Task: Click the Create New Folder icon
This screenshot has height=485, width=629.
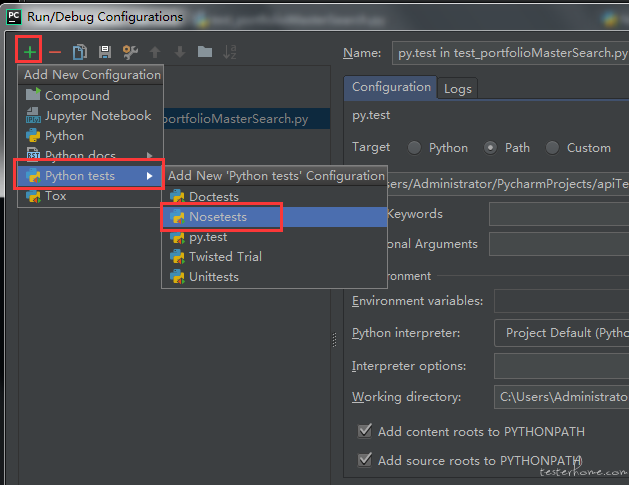Action: point(205,51)
